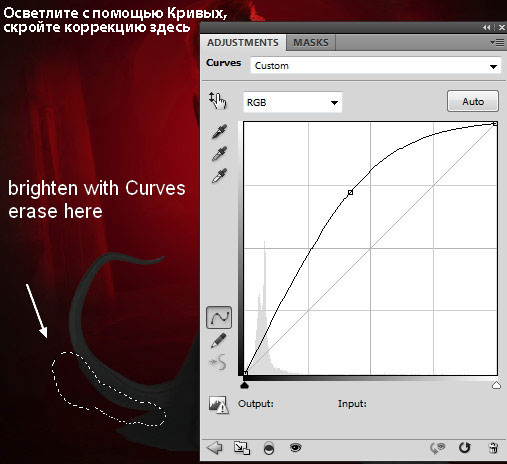Click the smooth curve values icon
The image size is (507, 464).
tap(218, 362)
